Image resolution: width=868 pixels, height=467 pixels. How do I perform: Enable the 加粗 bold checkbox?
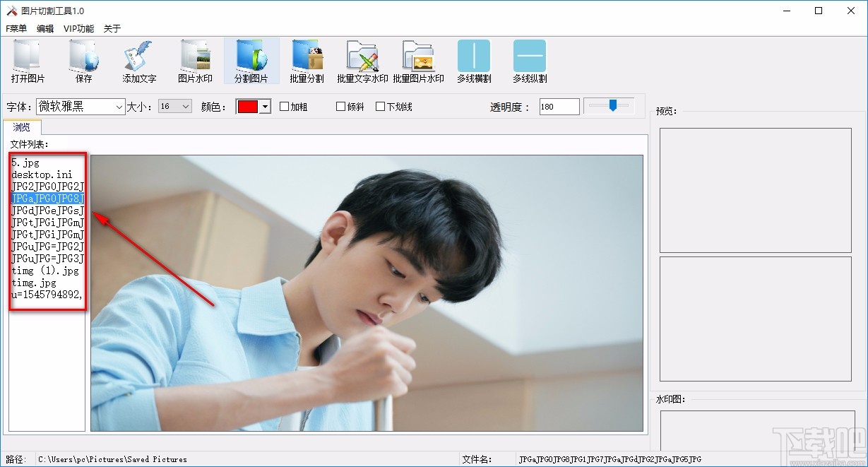[284, 106]
